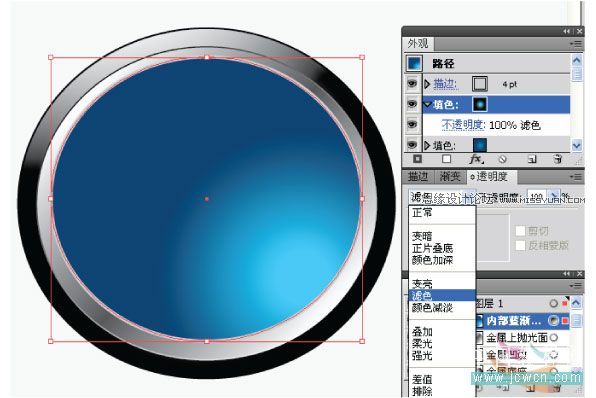
Task: Click the blue swatch in bottom 填色 row
Action: click(x=480, y=145)
